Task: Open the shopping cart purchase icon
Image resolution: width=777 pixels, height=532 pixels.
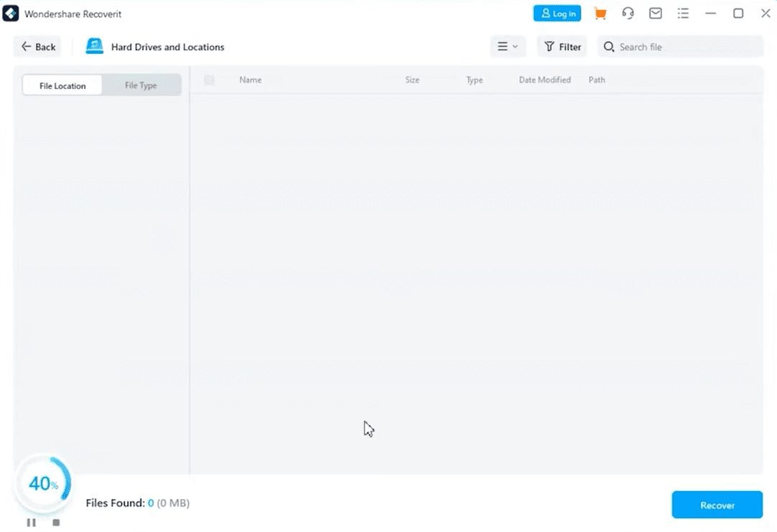Action: coord(601,14)
